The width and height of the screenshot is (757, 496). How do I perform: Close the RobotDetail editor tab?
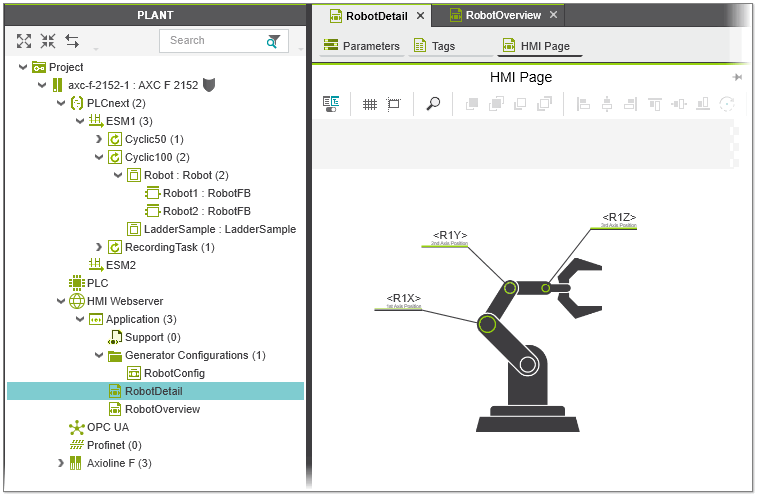click(x=420, y=15)
